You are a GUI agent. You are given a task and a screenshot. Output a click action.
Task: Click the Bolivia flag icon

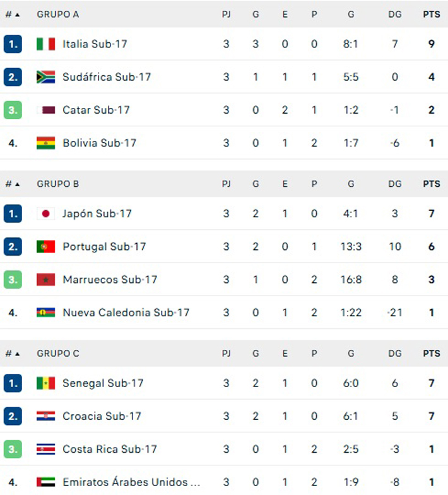coord(46,143)
